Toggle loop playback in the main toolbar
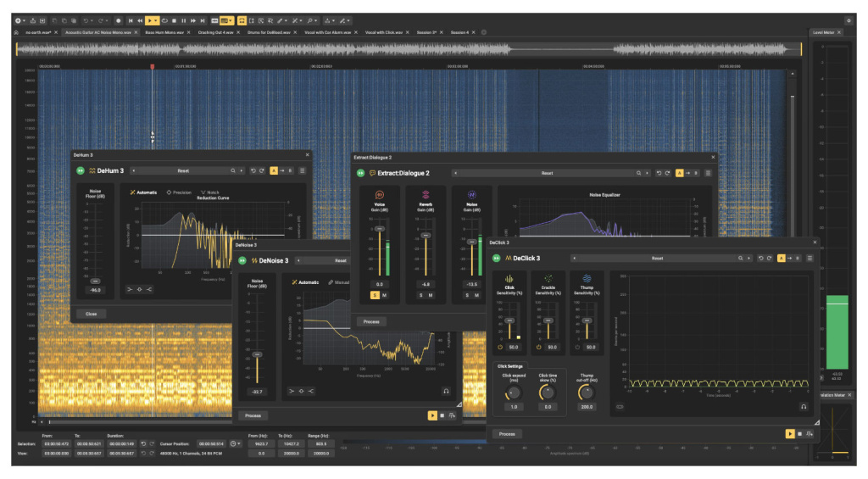 point(164,20)
